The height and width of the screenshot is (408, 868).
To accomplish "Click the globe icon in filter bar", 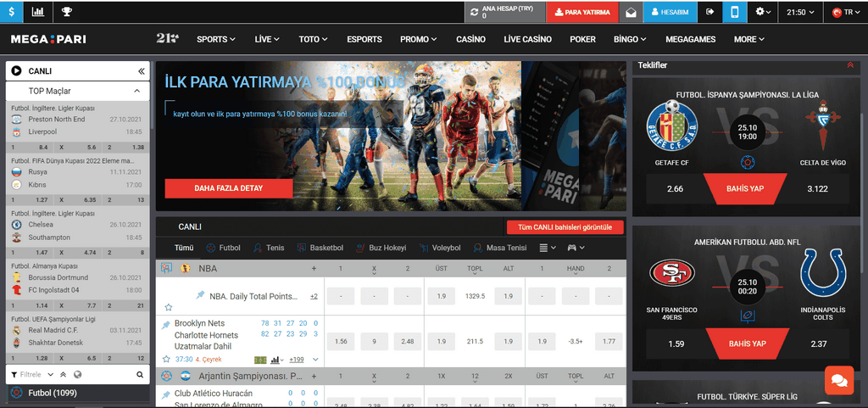I will 77,375.
